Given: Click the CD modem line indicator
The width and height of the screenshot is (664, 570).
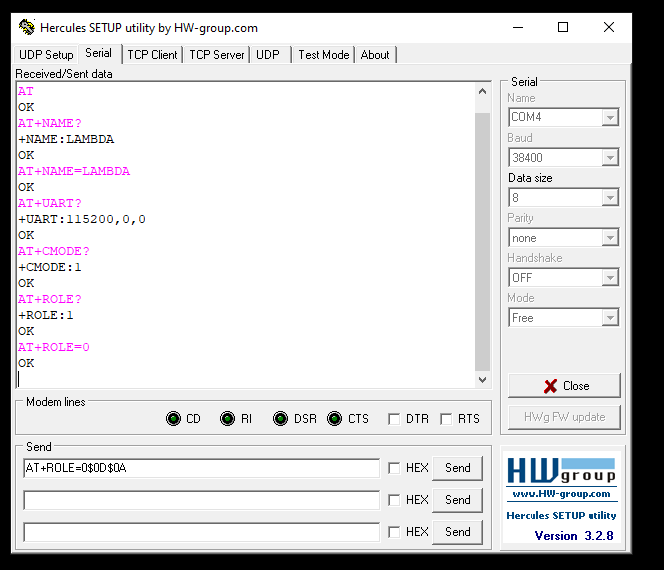Looking at the screenshot, I should [173, 418].
